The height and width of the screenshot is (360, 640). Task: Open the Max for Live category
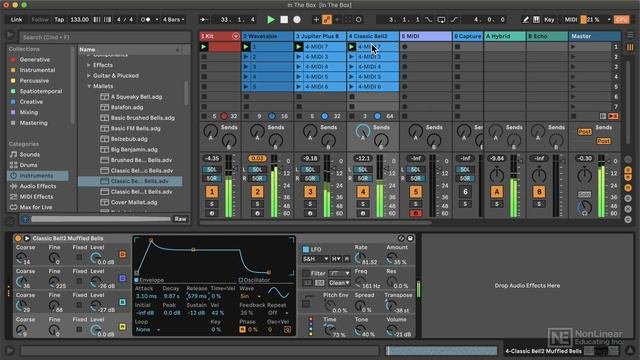(x=36, y=207)
